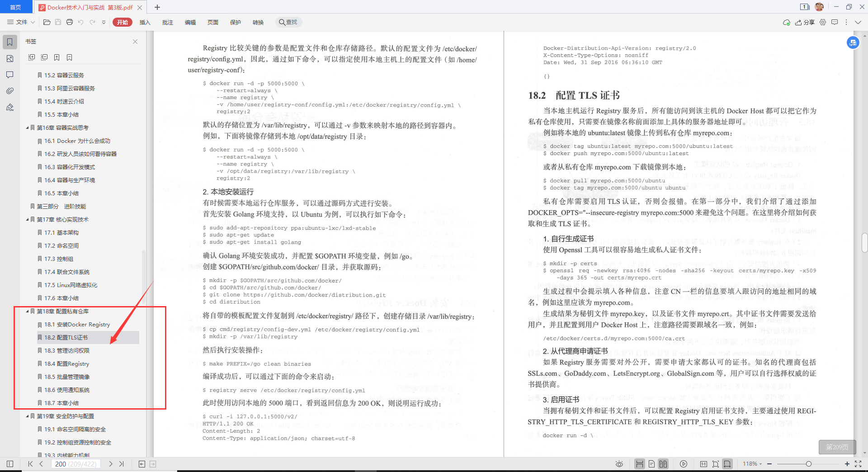Click the page number input field

76,464
